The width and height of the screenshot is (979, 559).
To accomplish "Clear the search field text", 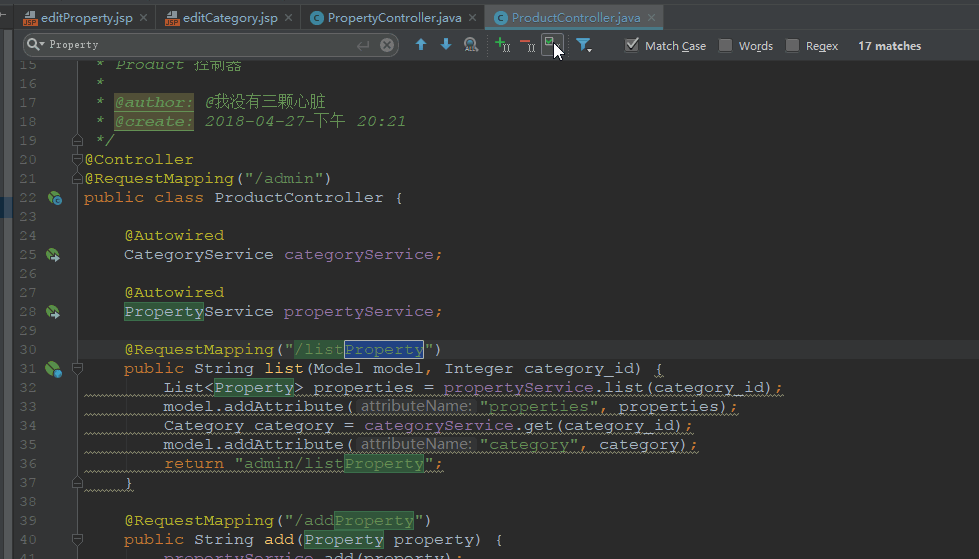I will [387, 45].
